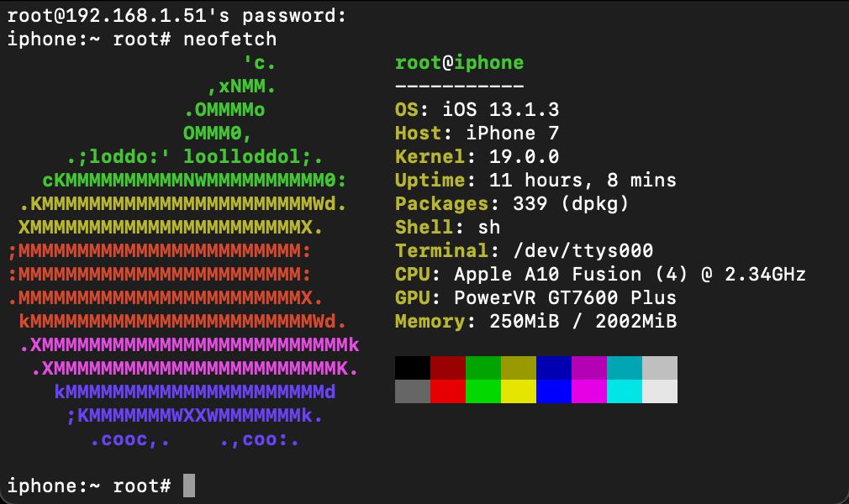Click the 'Packages: 339 (dpkg)' line
This screenshot has height=504, width=849.
coord(512,204)
